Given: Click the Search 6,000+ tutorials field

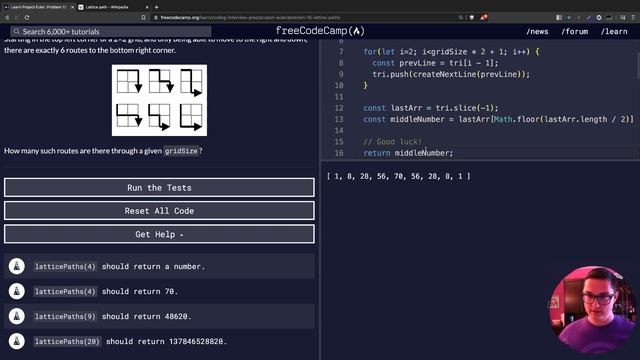Looking at the screenshot, I should coord(111,31).
